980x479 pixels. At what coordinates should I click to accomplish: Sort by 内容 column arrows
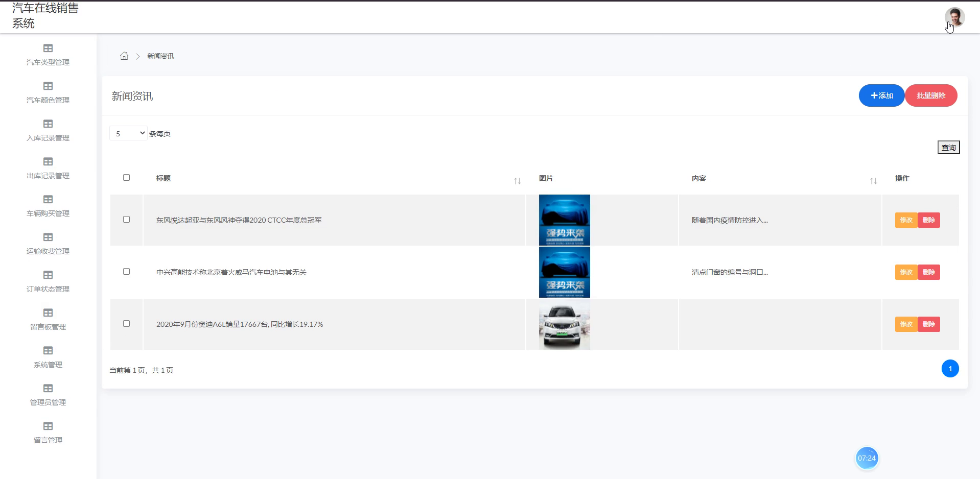(x=873, y=181)
